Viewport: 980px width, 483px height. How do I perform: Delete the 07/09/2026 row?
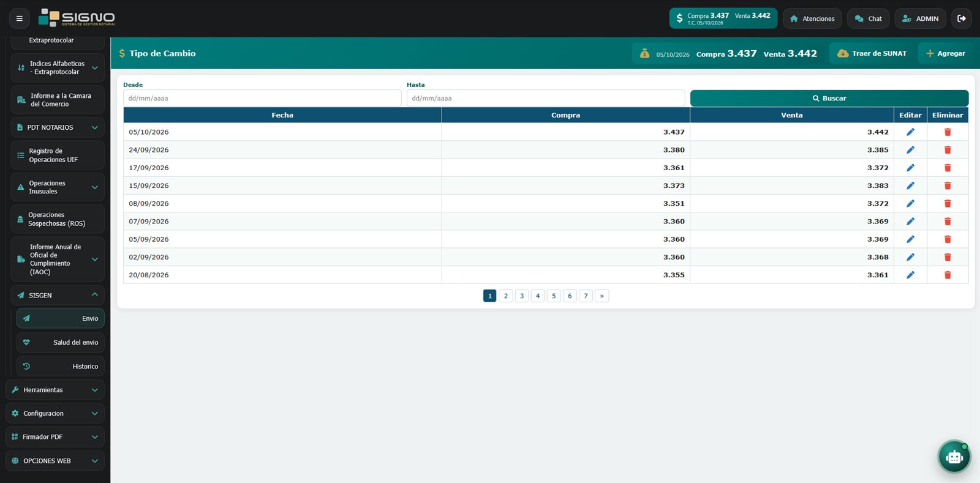tap(948, 222)
